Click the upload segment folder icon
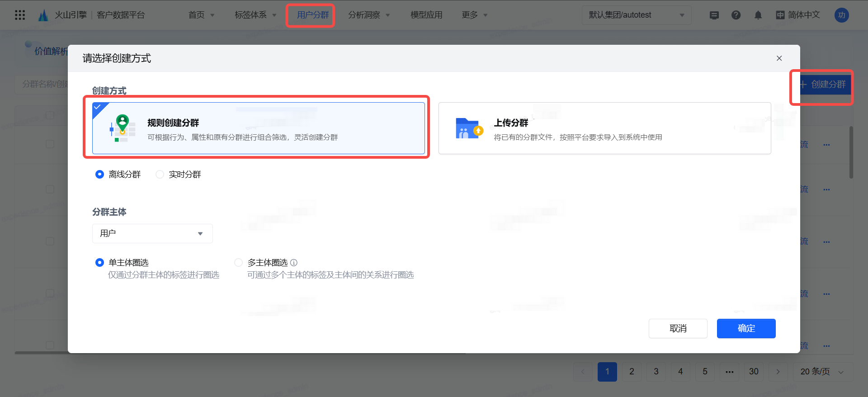Viewport: 868px width, 397px height. [x=469, y=128]
